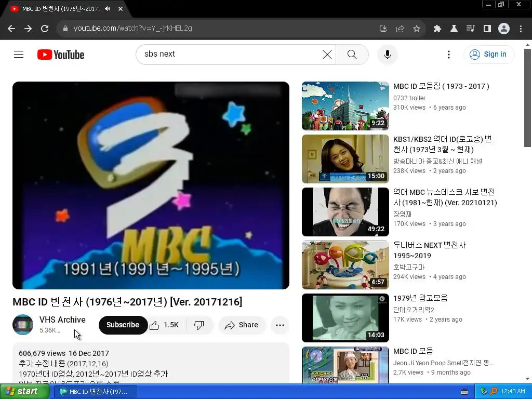The image size is (532, 399).
Task: Open thumbnail of 1979년 광고모음 video
Action: [345, 317]
